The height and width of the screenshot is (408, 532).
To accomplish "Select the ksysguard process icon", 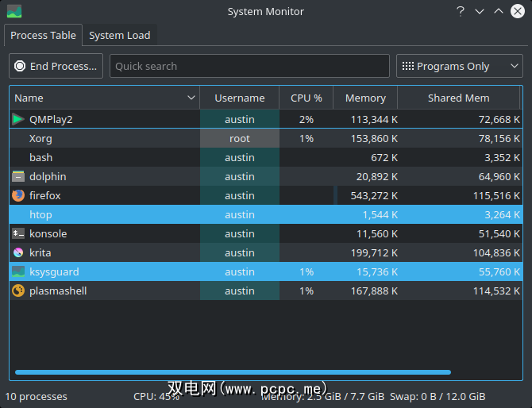I will (x=18, y=272).
